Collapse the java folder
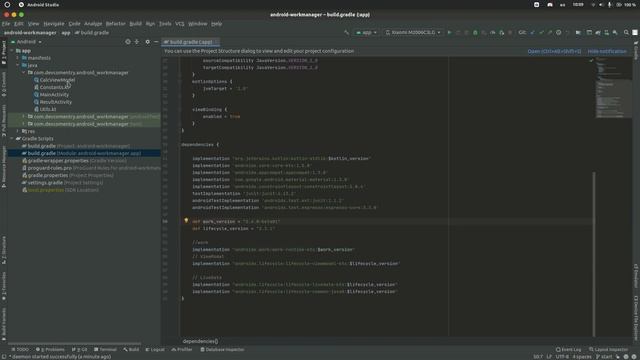 point(18,65)
